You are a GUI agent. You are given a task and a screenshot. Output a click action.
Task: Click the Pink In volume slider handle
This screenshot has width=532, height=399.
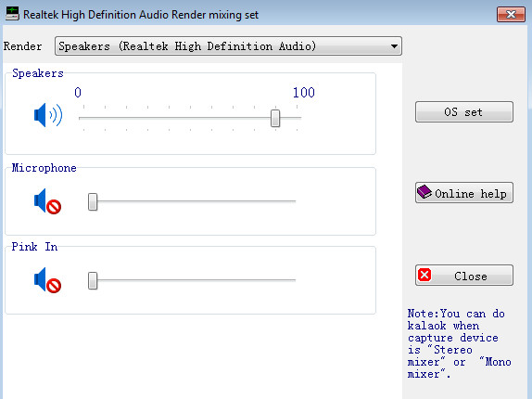pos(93,280)
